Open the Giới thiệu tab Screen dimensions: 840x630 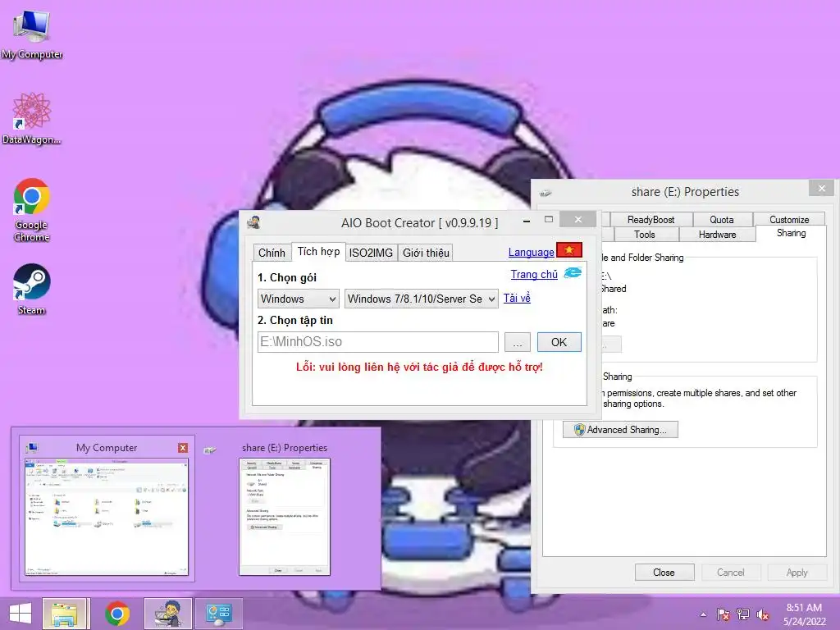(426, 253)
